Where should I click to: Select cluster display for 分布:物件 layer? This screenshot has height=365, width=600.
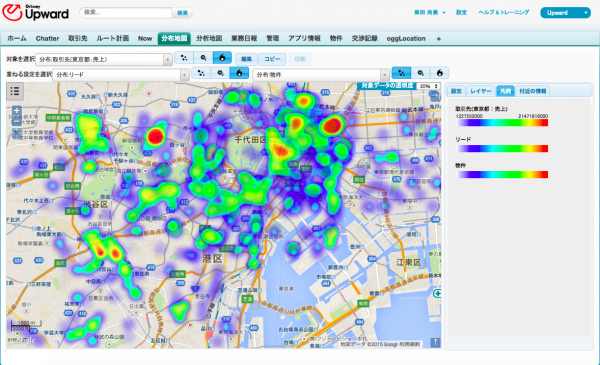421,73
